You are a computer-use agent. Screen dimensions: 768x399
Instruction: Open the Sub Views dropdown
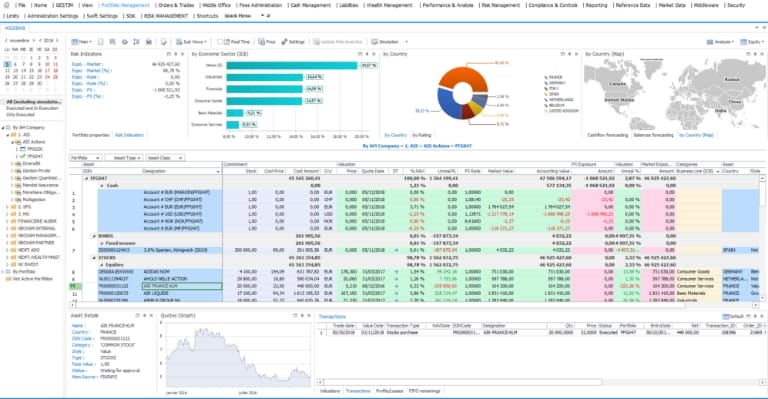coord(192,42)
